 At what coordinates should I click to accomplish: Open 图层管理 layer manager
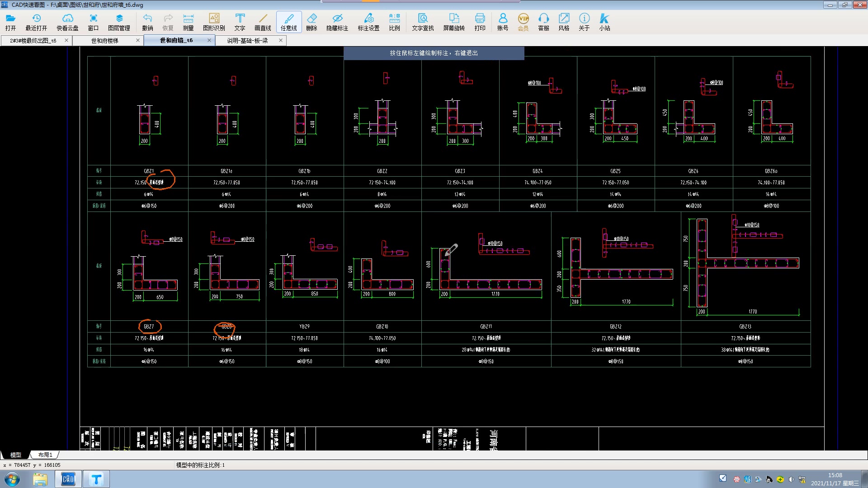click(119, 22)
